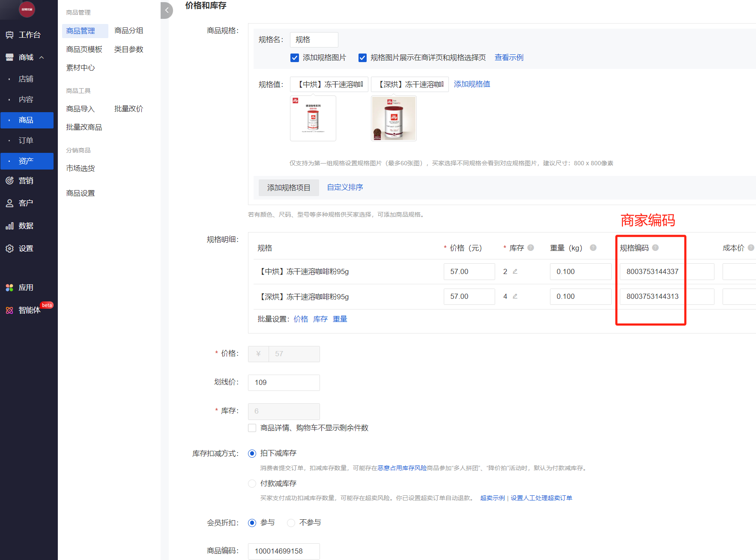Click the 商城 mall icon
Image resolution: width=756 pixels, height=560 pixels.
(9, 57)
